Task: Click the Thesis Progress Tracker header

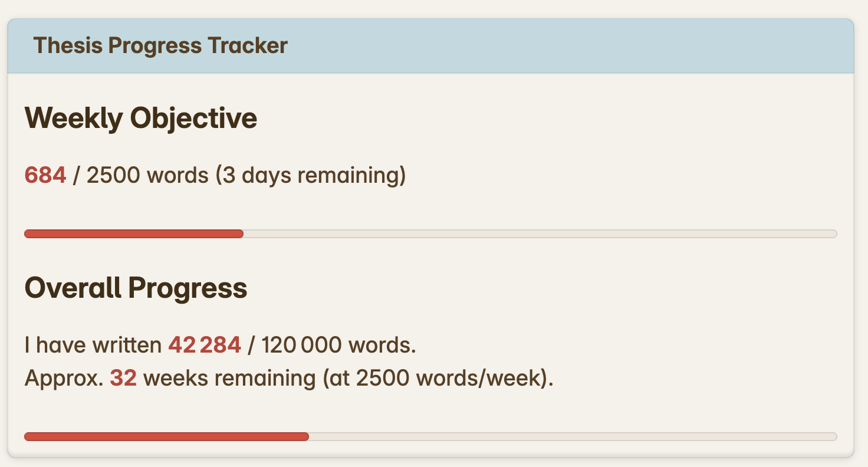Action: click(x=160, y=45)
